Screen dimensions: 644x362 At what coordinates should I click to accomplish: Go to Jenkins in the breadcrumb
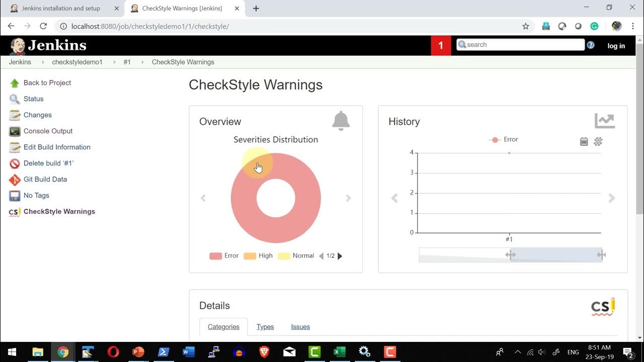tap(20, 62)
